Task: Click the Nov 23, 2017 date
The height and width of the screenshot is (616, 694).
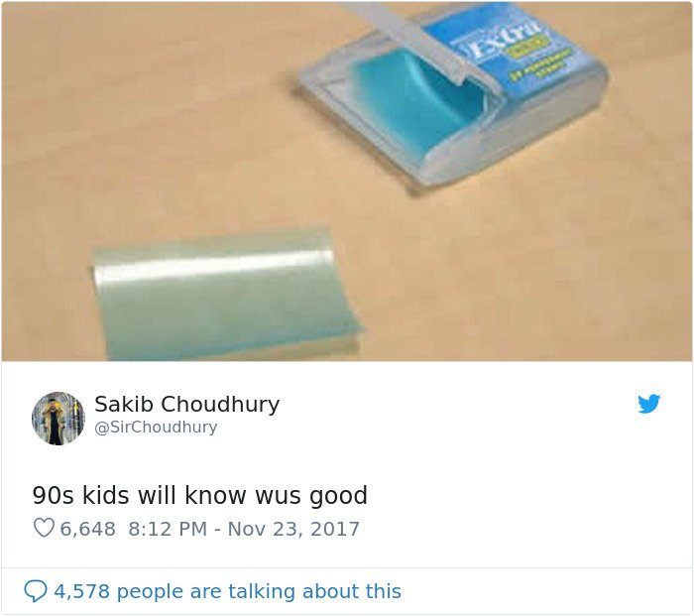Action: point(293,529)
